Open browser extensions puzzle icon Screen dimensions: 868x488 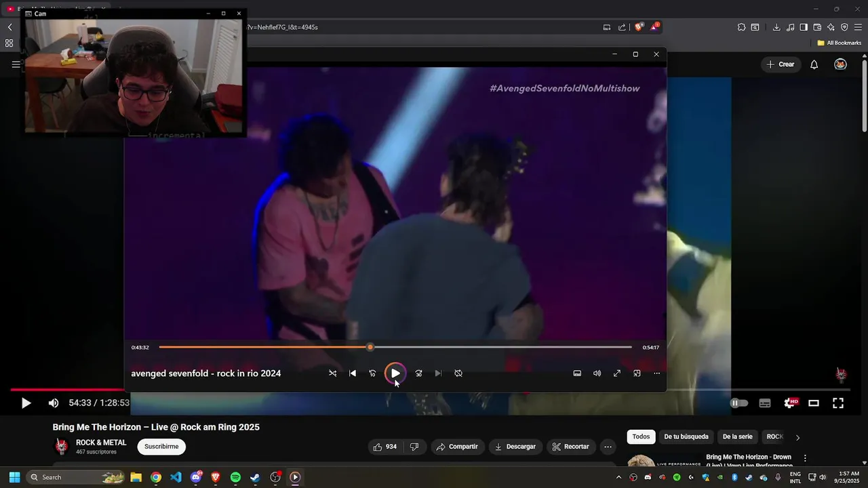click(x=741, y=27)
